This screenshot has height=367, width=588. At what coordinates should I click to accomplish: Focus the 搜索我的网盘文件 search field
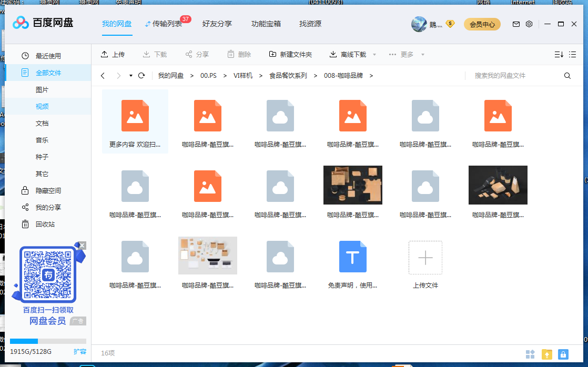coord(514,76)
